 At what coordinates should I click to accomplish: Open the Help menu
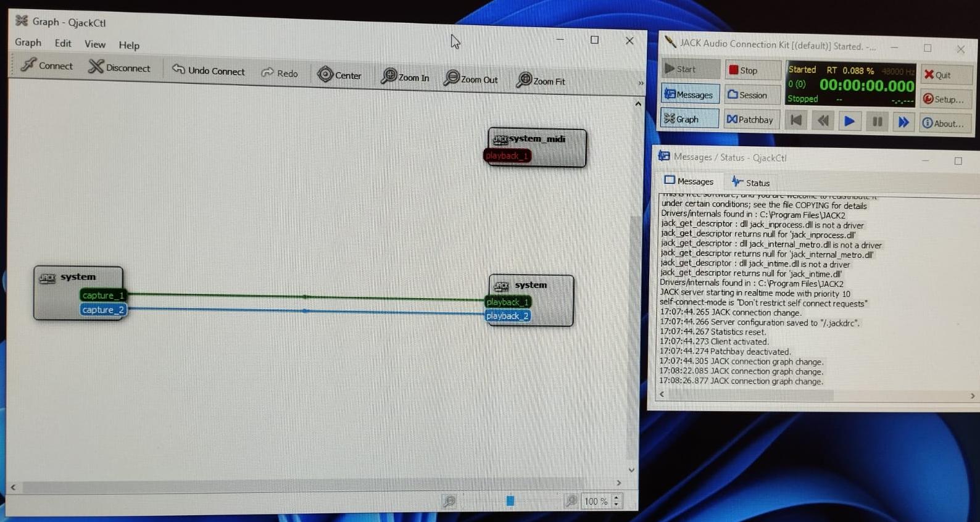click(129, 45)
